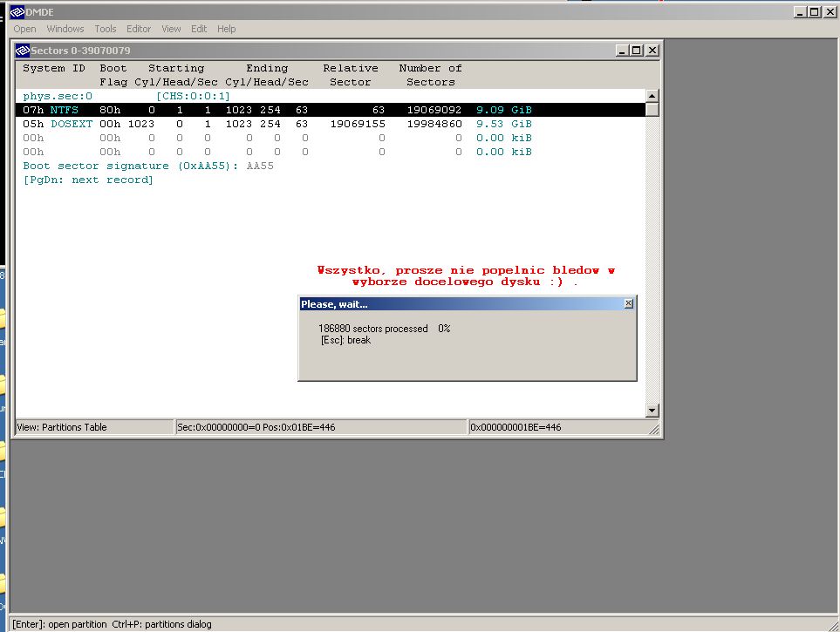
Task: Click the DMDE application icon in title bar
Action: (17, 12)
